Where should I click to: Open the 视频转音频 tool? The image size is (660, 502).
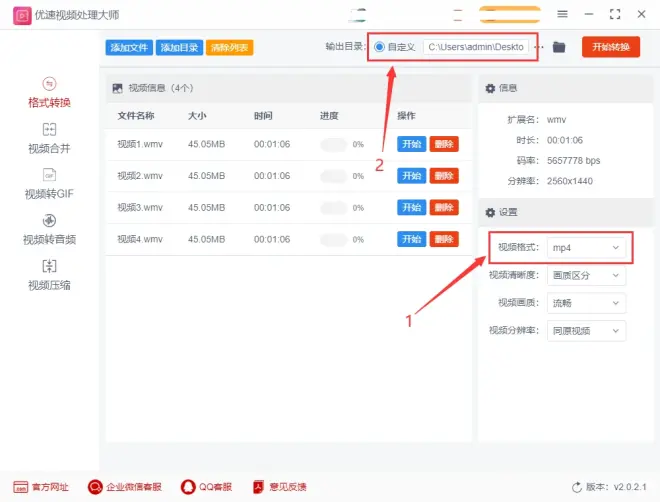pos(49,229)
